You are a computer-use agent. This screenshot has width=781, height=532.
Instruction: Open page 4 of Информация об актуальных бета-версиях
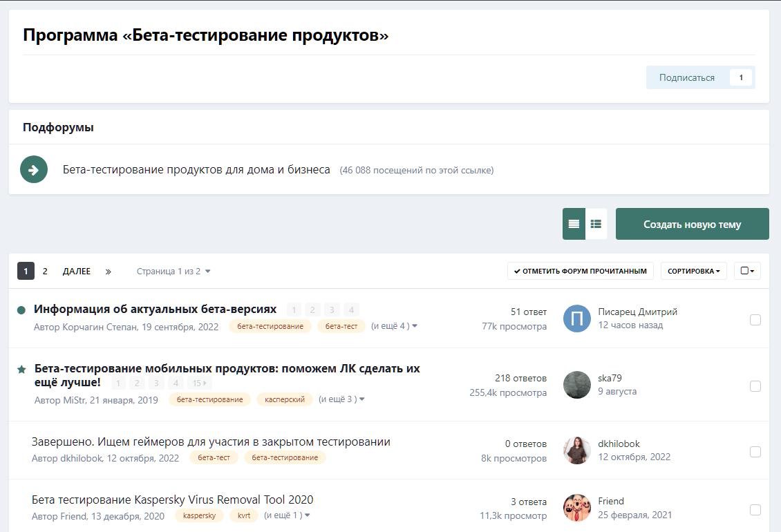351,310
